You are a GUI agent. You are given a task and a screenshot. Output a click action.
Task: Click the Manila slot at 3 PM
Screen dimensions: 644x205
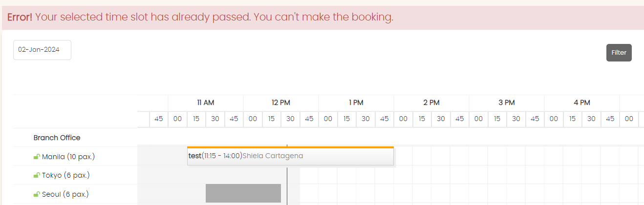point(478,156)
